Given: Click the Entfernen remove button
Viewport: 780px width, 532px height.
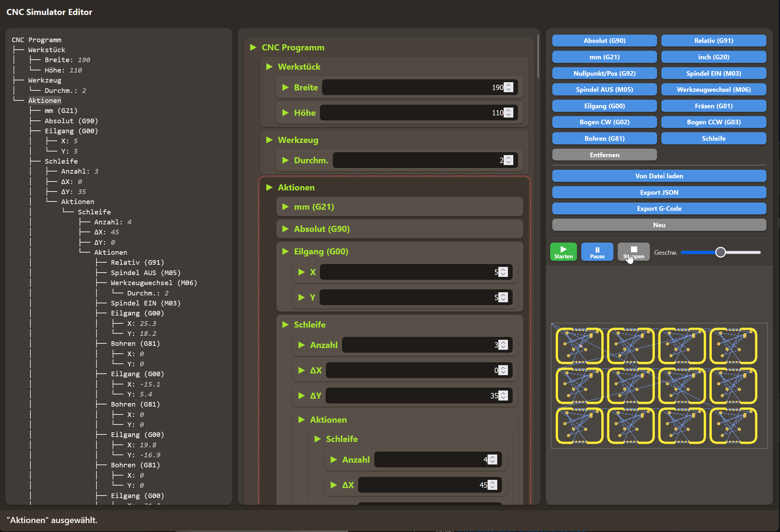Looking at the screenshot, I should [604, 155].
